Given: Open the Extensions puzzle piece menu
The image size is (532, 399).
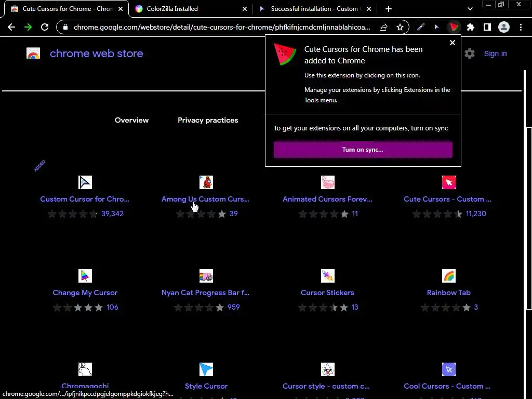Looking at the screenshot, I should pyautogui.click(x=471, y=27).
